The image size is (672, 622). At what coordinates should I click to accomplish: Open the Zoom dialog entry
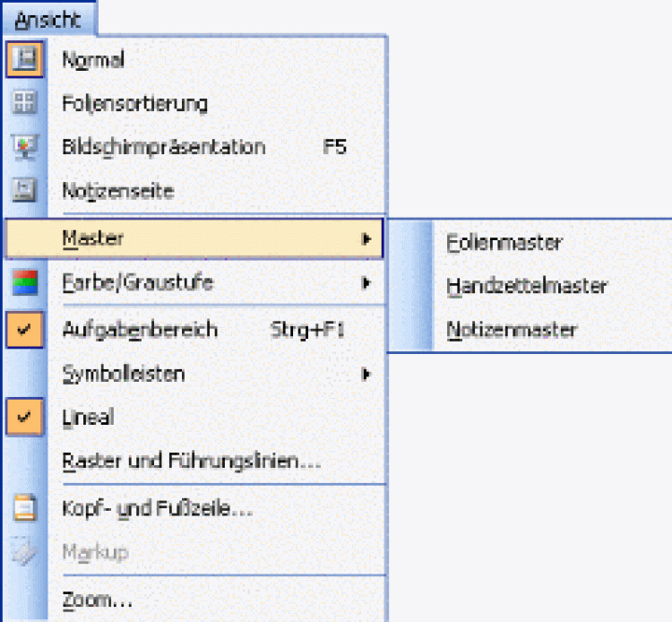97,600
